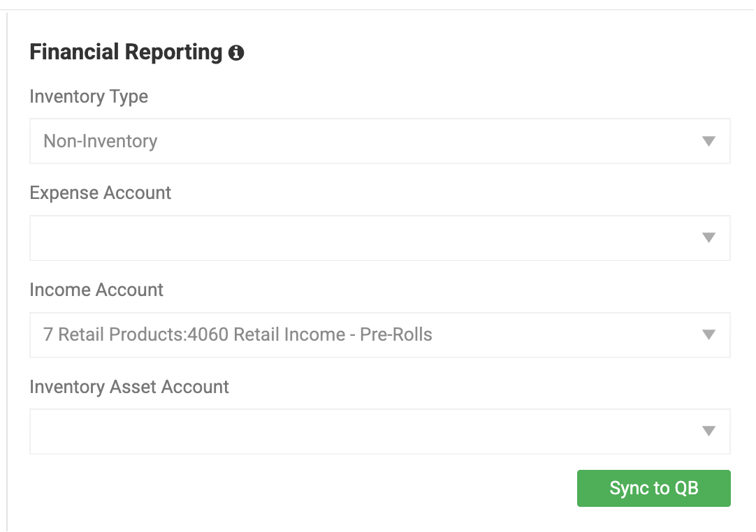Click the info circle beside Financial Reporting
The width and height of the screenshot is (756, 532).
pyautogui.click(x=236, y=52)
